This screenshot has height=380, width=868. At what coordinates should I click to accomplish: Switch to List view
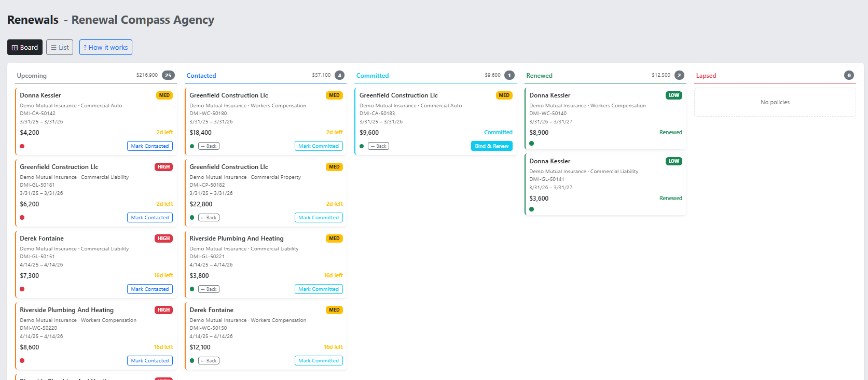coord(60,47)
